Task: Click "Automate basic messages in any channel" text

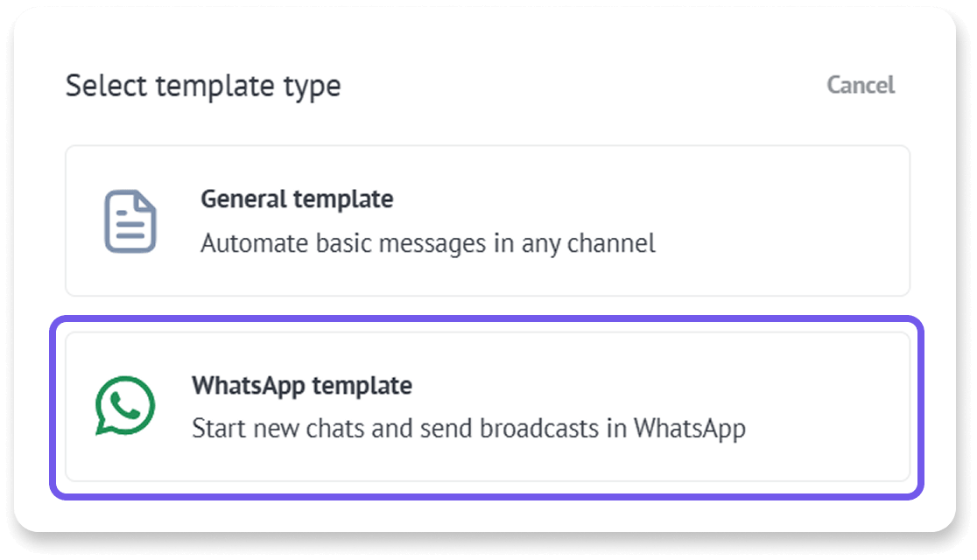Action: coord(427,243)
